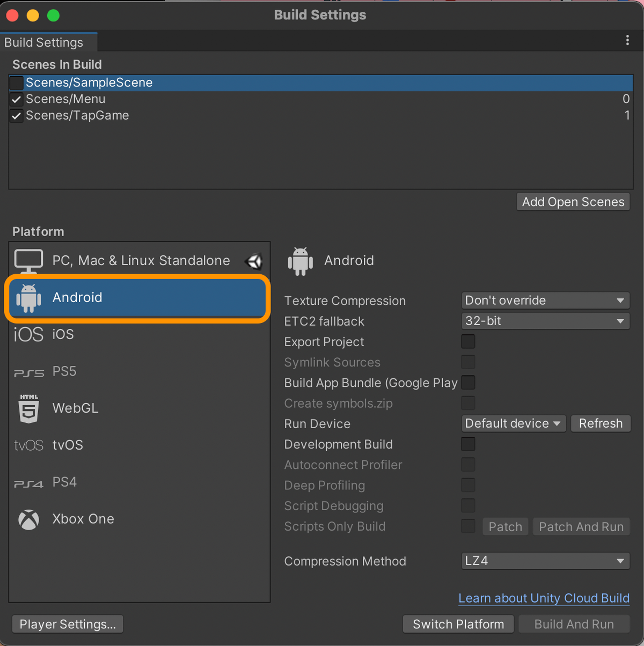The width and height of the screenshot is (644, 646).
Task: Select the PS4 platform icon
Action: pyautogui.click(x=28, y=482)
